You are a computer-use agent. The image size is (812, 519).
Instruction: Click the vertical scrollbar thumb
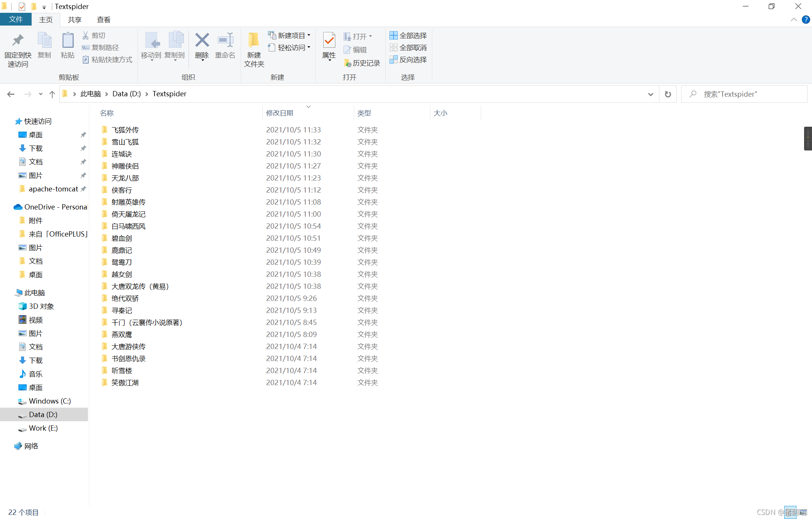pos(808,138)
